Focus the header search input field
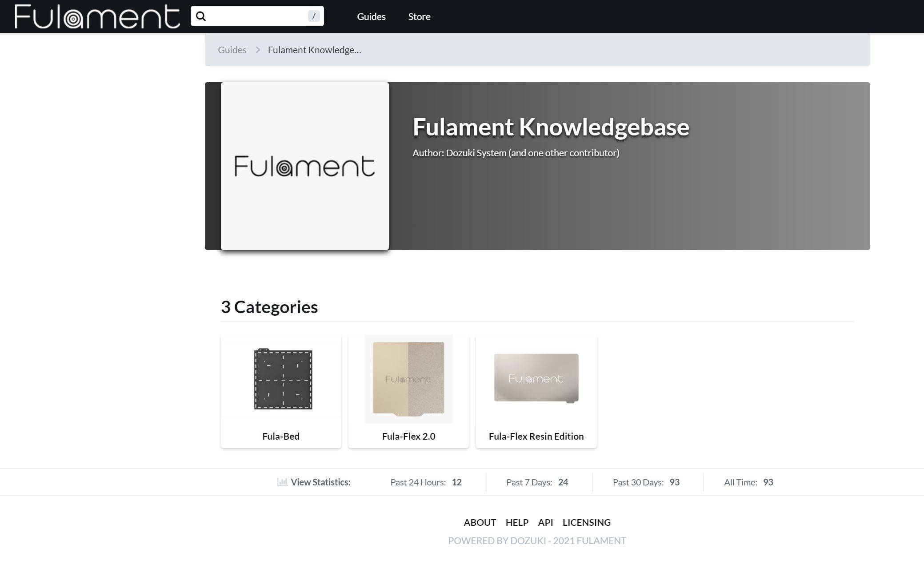 click(x=257, y=16)
